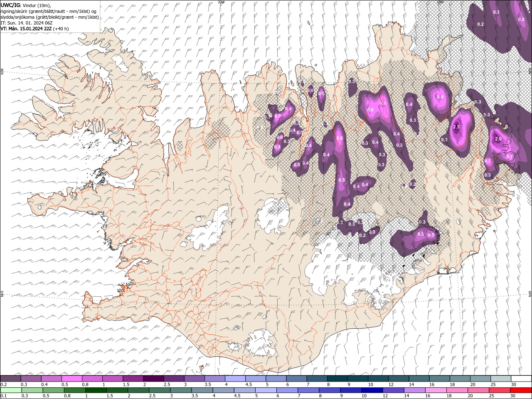Click the '0.1' label in the lower legend row

(x=3, y=396)
